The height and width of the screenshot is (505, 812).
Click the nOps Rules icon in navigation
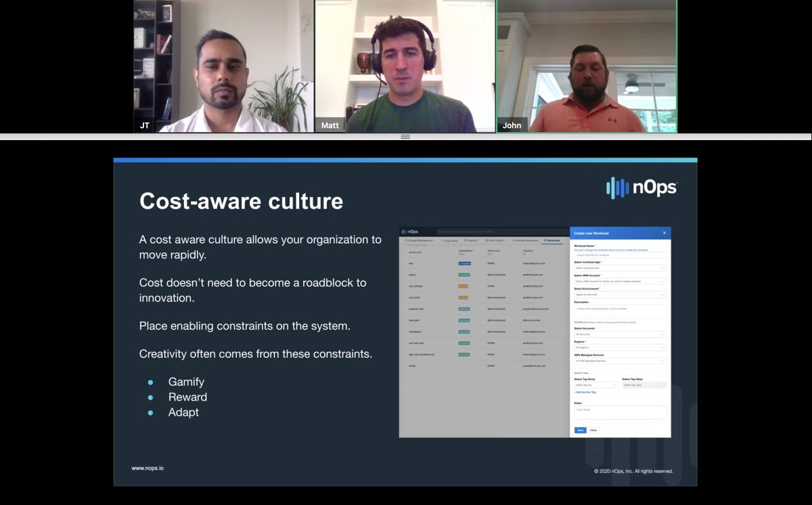(441, 240)
